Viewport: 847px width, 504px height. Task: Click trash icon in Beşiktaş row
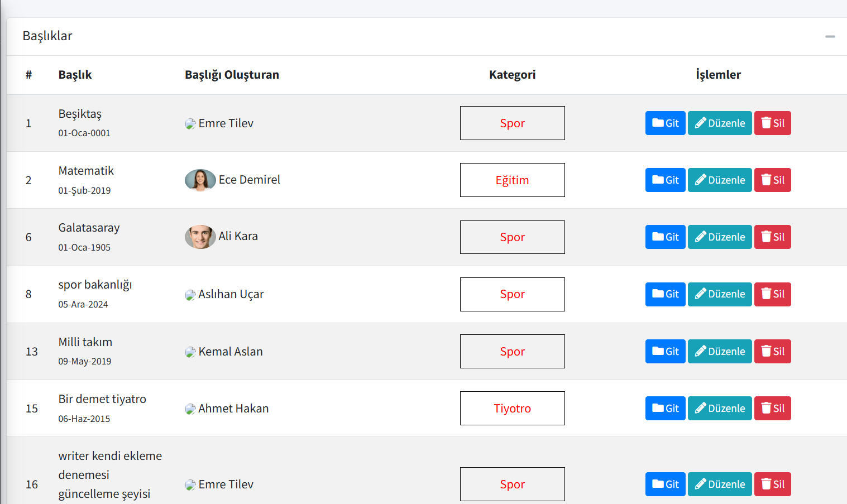click(766, 123)
